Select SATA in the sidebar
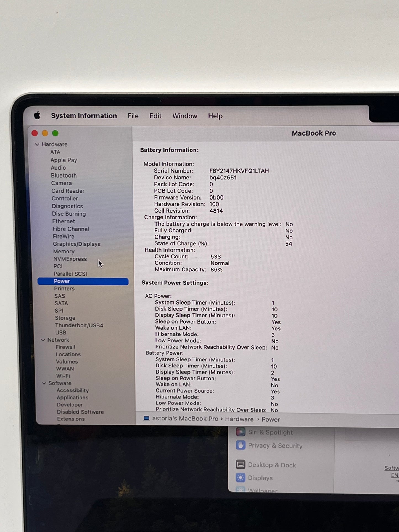 [61, 303]
